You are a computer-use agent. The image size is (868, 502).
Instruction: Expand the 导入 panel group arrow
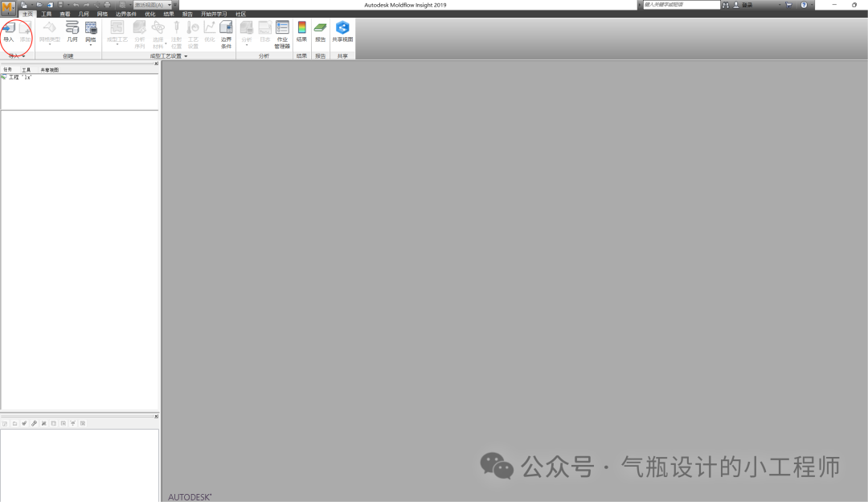(23, 56)
